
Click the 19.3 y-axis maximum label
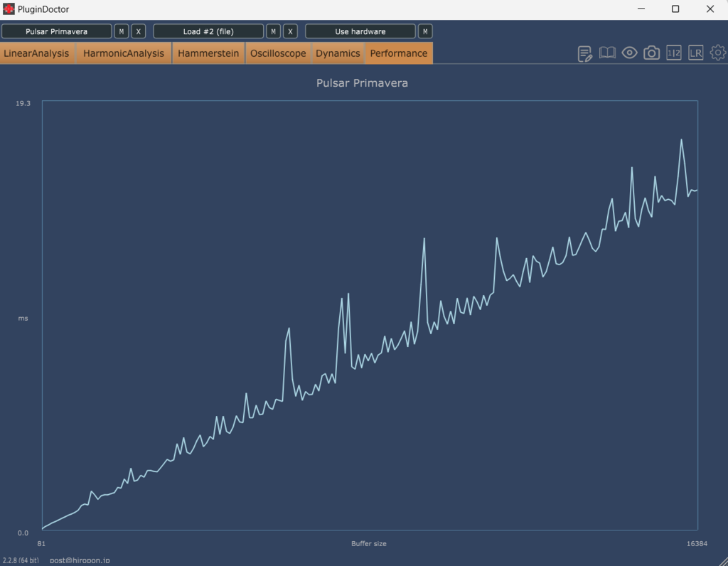(x=23, y=103)
